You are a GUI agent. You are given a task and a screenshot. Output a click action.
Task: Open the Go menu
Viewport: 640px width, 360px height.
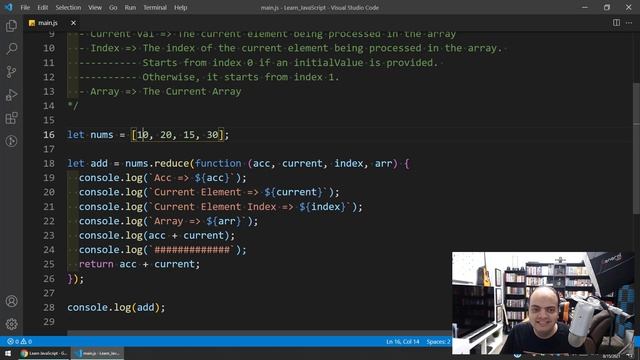click(113, 7)
